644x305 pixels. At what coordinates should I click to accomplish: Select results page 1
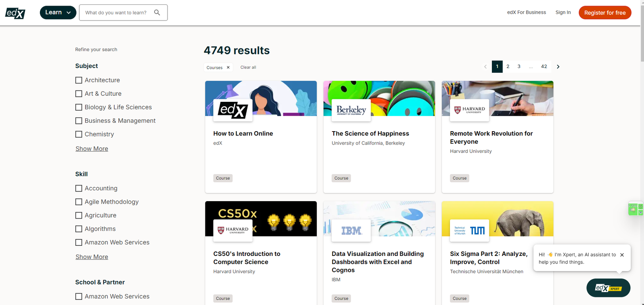tap(497, 66)
